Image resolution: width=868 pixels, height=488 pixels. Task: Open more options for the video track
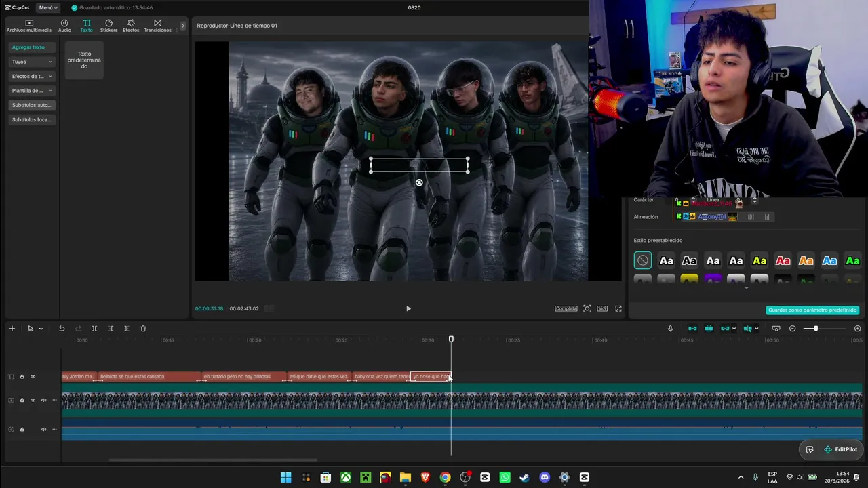click(54, 400)
